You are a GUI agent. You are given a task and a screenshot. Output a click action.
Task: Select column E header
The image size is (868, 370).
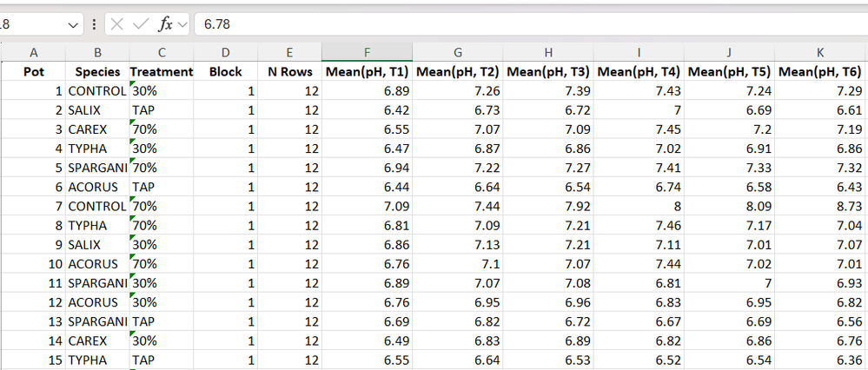click(289, 52)
